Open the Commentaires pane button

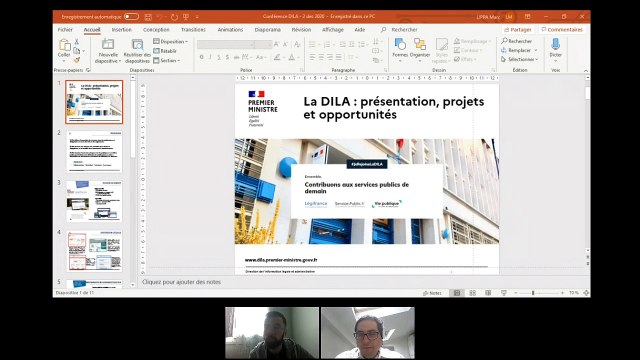tap(562, 30)
